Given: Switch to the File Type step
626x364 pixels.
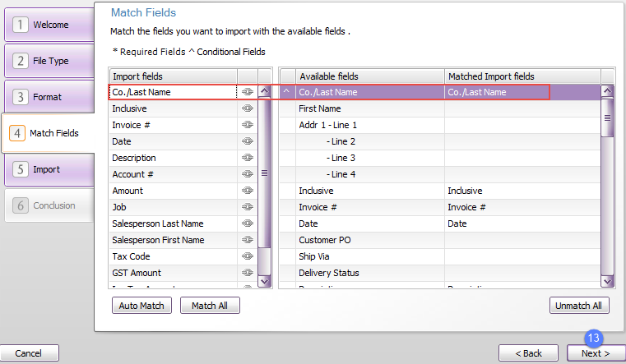Looking at the screenshot, I should pos(49,61).
